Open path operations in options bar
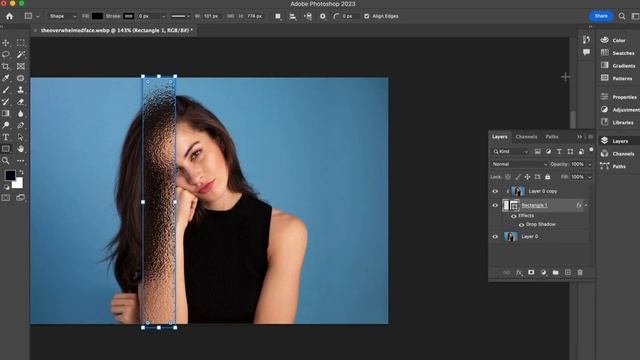Viewport: 640px width, 360px height. [278, 16]
